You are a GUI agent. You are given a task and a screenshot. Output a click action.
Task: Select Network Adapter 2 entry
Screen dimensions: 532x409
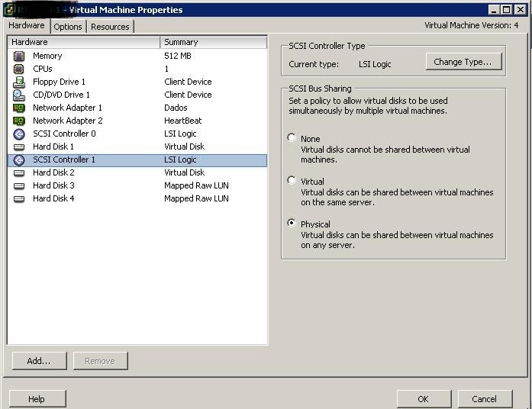[68, 121]
